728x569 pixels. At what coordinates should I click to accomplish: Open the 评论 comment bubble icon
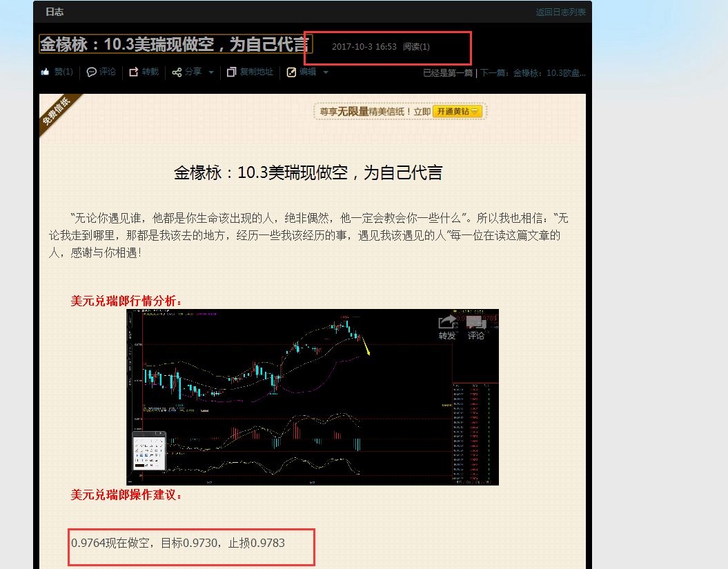(90, 71)
